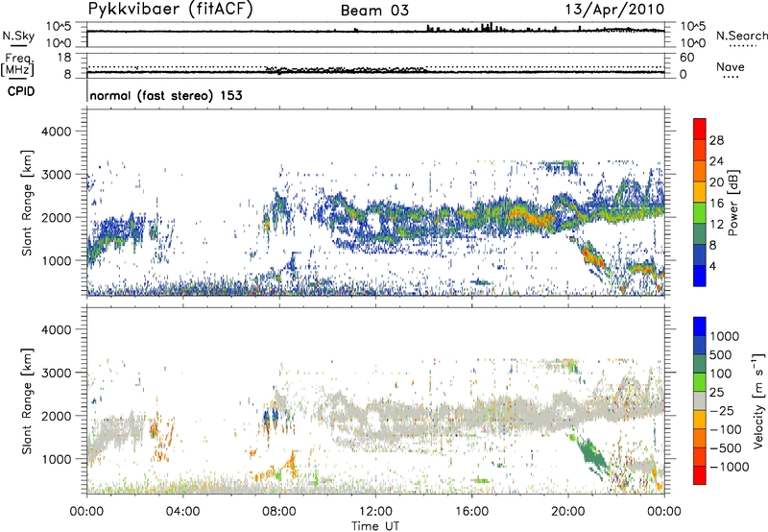Select "Slant Range [km]" label of velocity panel
The width and height of the screenshot is (768, 532).
tap(27, 400)
